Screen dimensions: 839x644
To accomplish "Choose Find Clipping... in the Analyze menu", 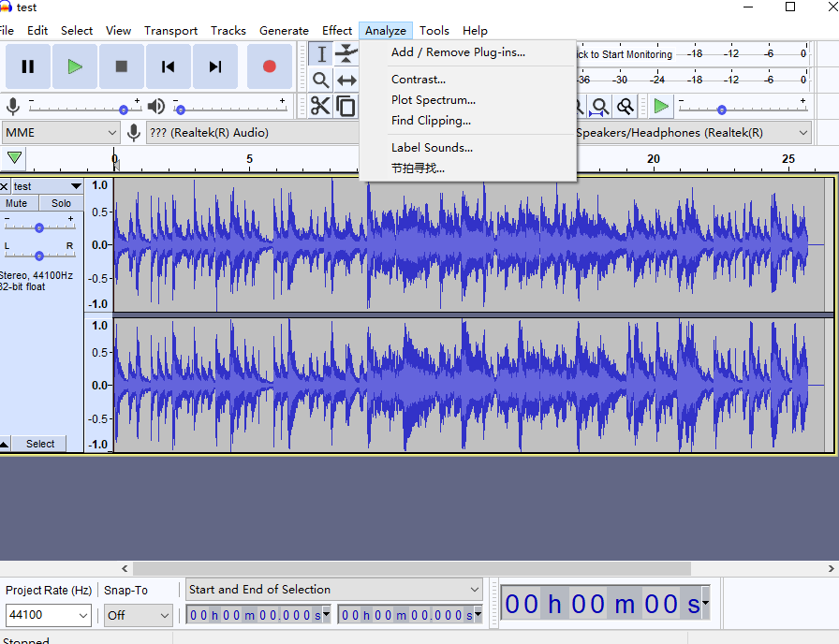I will [467, 121].
